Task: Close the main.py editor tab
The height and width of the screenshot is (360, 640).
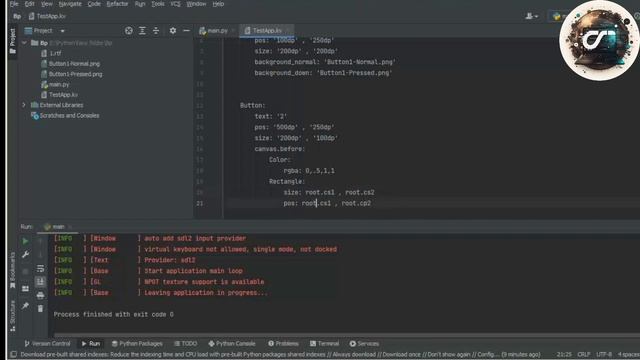Action: click(233, 31)
